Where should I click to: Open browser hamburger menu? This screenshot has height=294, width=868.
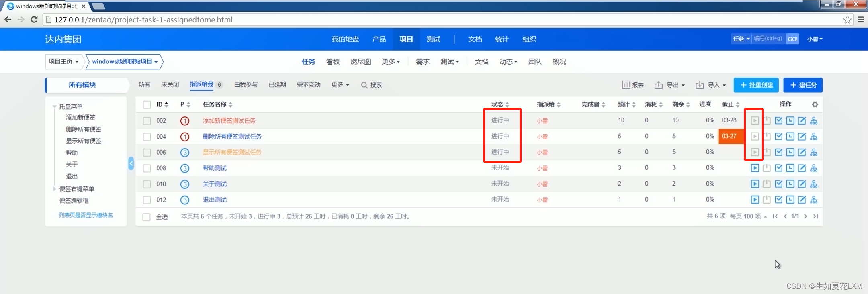coord(861,20)
